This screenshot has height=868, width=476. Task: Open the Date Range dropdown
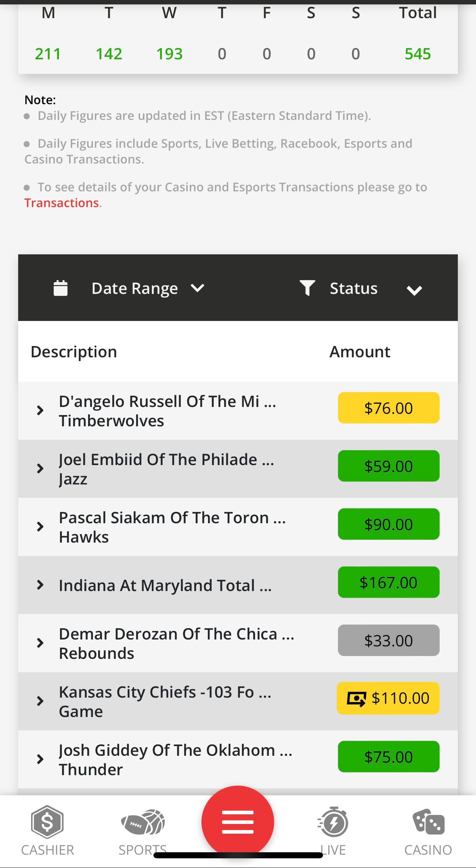(x=148, y=288)
